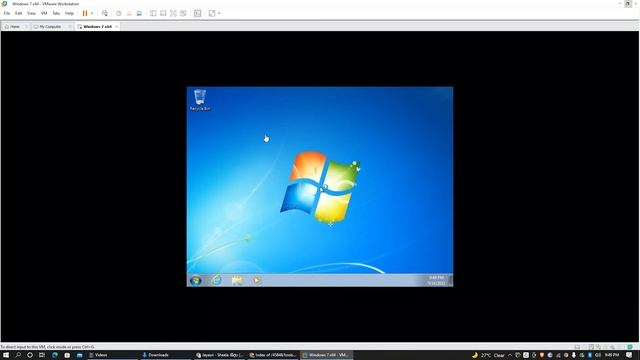Click the stretch guest display icon
The width and height of the screenshot is (640, 360).
[x=212, y=13]
